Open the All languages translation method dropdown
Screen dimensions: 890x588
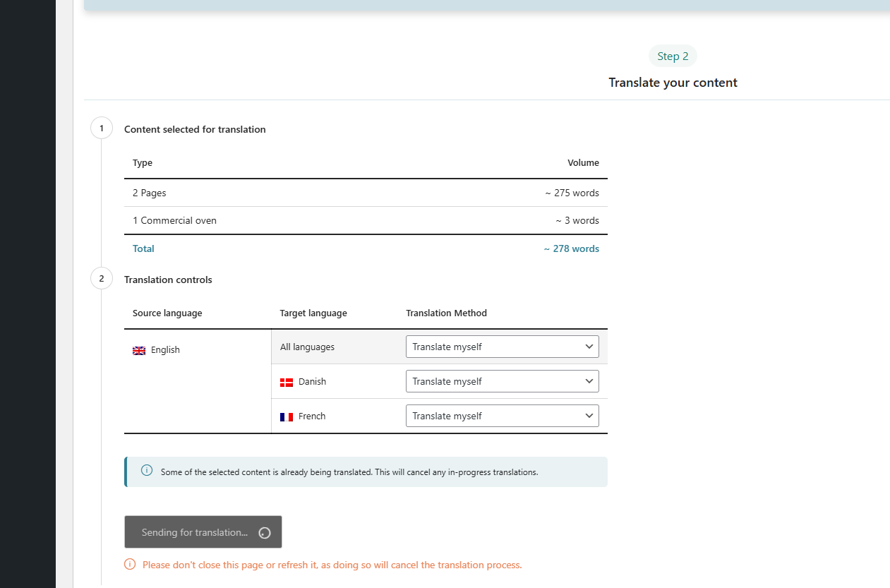coord(502,347)
